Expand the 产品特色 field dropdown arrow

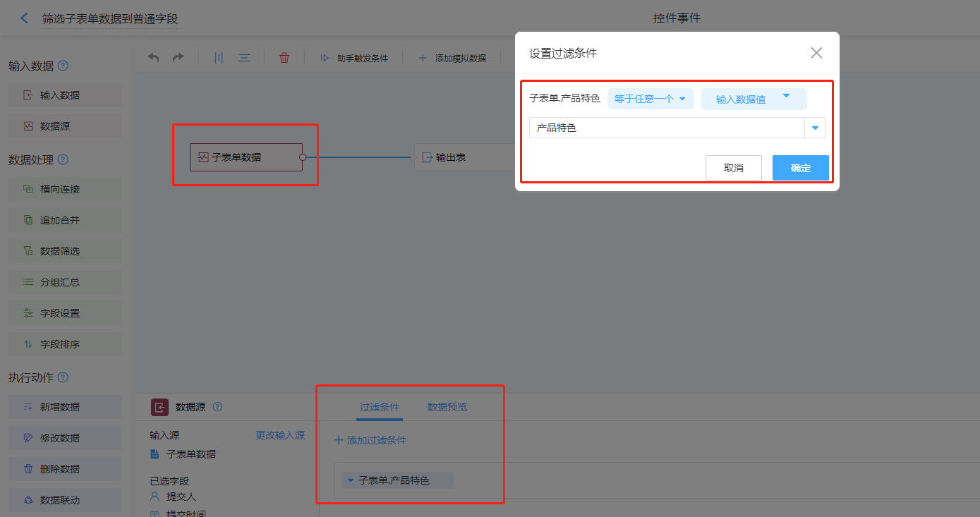pos(815,128)
